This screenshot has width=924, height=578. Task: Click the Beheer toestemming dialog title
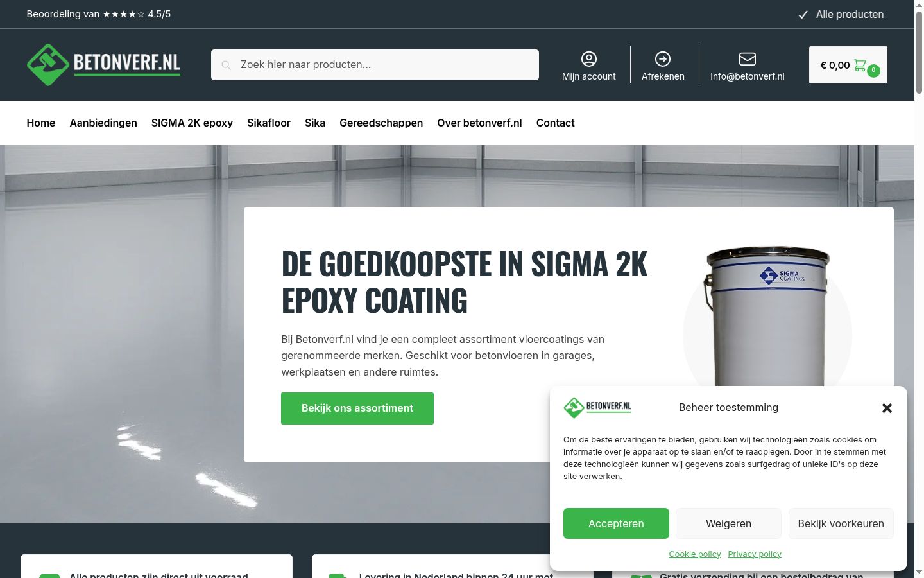(x=728, y=407)
